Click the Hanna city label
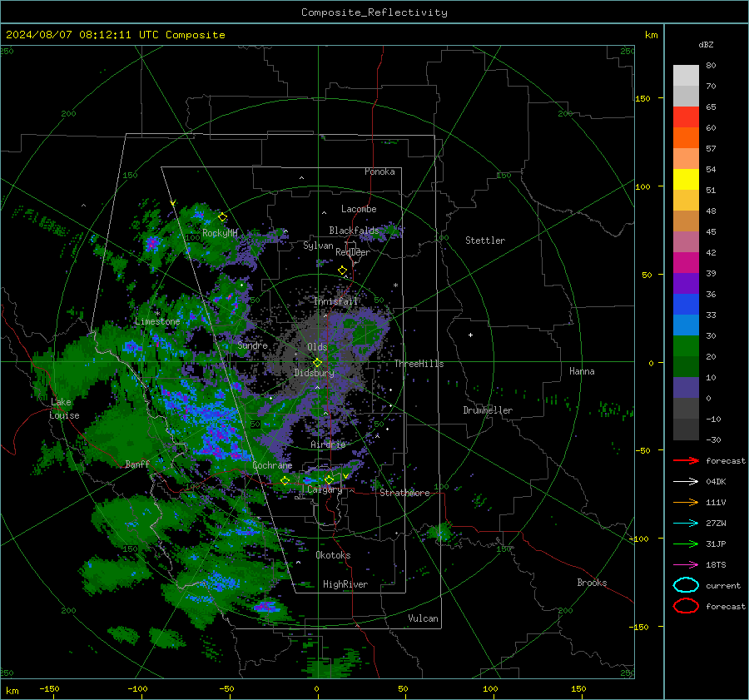The height and width of the screenshot is (700, 749). click(582, 371)
